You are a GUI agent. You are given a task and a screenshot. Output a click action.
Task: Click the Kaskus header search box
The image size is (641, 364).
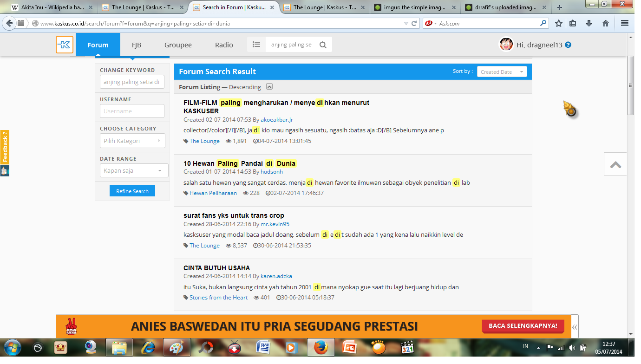pos(291,45)
